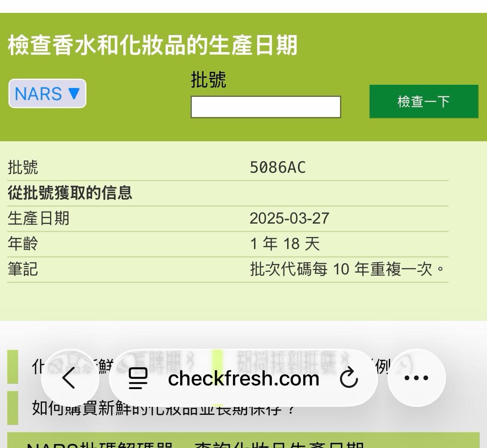
Task: Select batch code value 5086AC
Action: (x=278, y=167)
